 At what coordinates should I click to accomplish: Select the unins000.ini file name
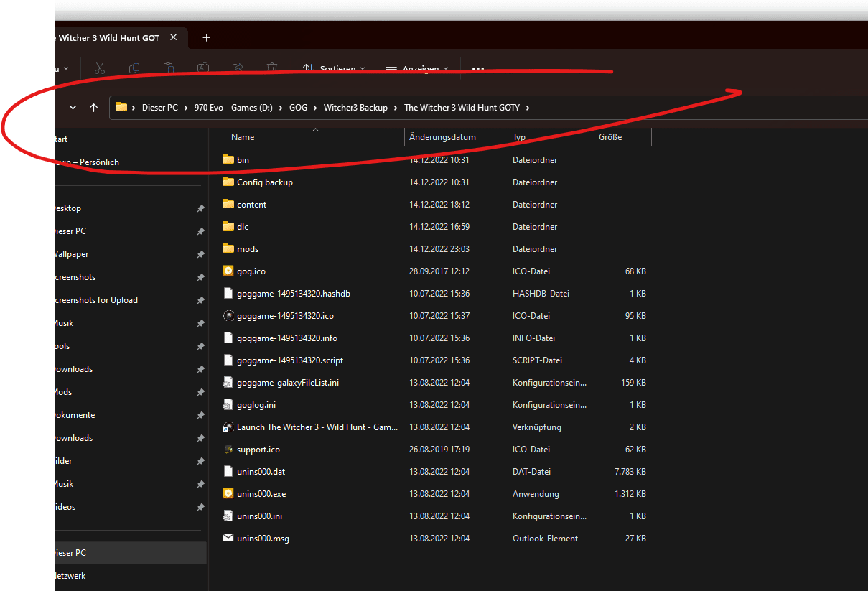[259, 516]
